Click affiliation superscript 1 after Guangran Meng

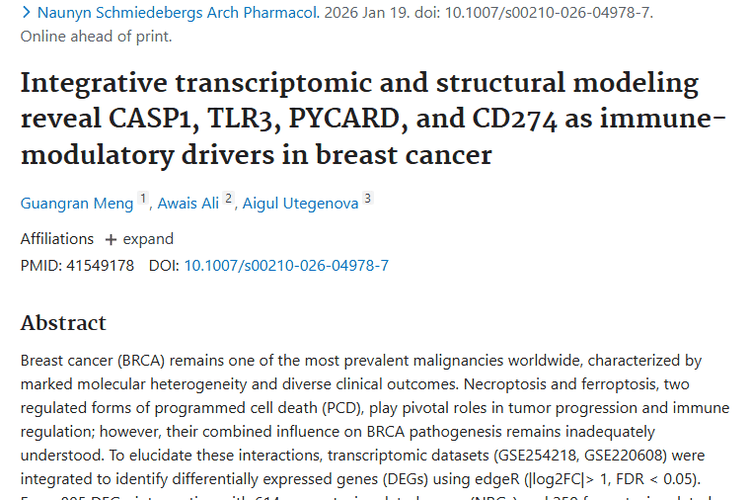pos(143,199)
